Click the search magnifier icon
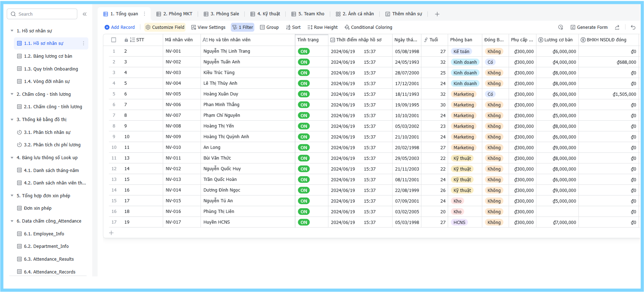This screenshot has height=292, width=644. pyautogui.click(x=13, y=14)
